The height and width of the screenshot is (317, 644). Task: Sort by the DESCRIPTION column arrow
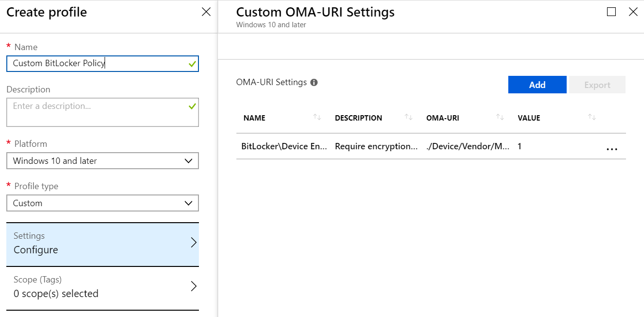tap(408, 117)
